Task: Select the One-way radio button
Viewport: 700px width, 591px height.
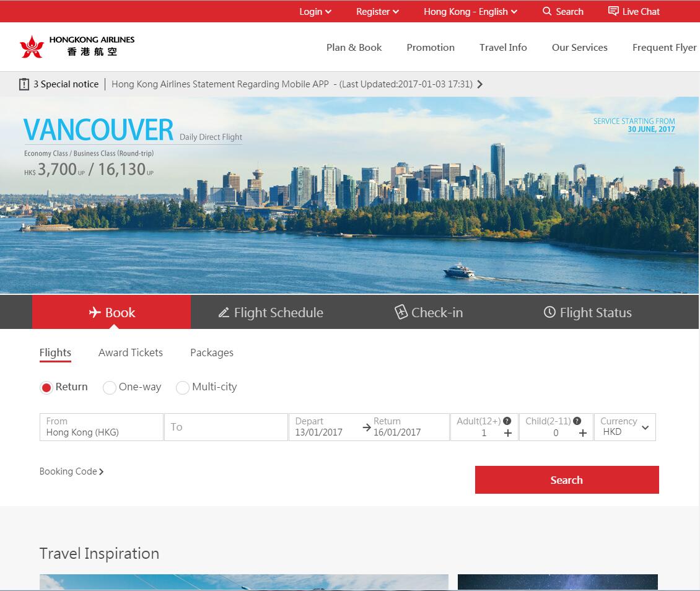Action: coord(110,387)
